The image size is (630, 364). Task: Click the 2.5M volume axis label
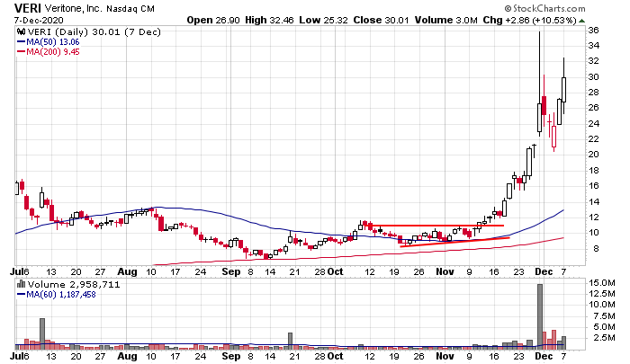coord(604,338)
